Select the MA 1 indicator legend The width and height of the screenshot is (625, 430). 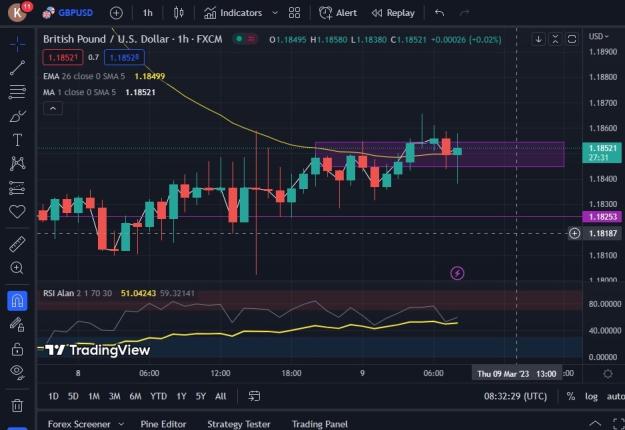click(x=79, y=92)
